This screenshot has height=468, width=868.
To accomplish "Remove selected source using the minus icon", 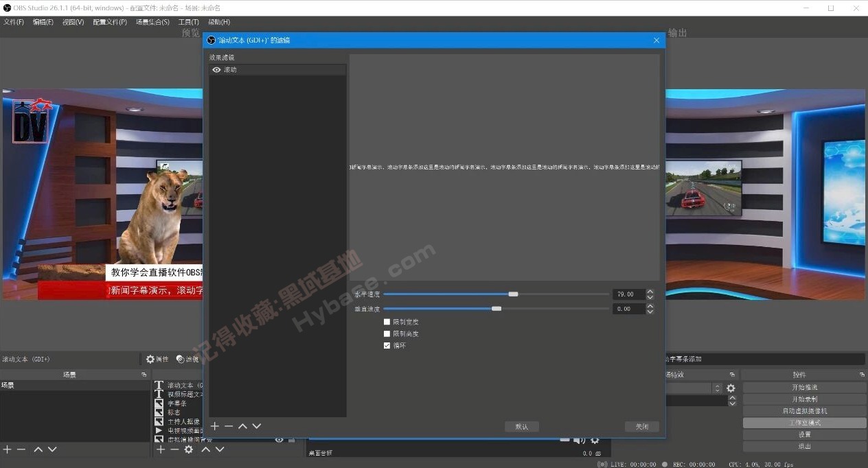I will (174, 449).
